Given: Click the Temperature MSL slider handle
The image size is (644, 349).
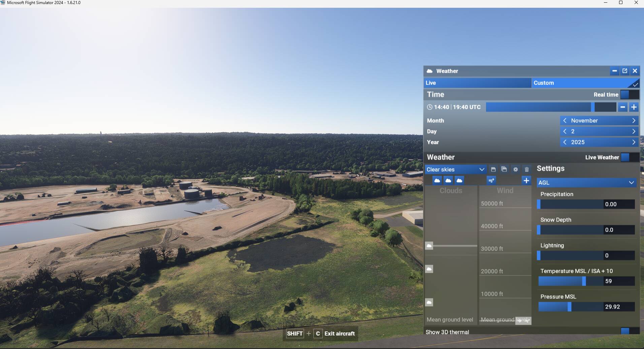Looking at the screenshot, I should click(x=584, y=281).
